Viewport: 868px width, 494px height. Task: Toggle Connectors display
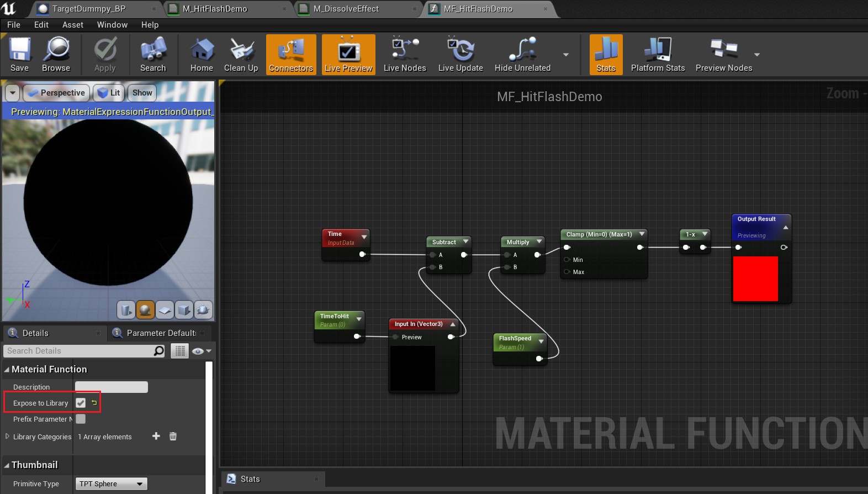(x=291, y=55)
